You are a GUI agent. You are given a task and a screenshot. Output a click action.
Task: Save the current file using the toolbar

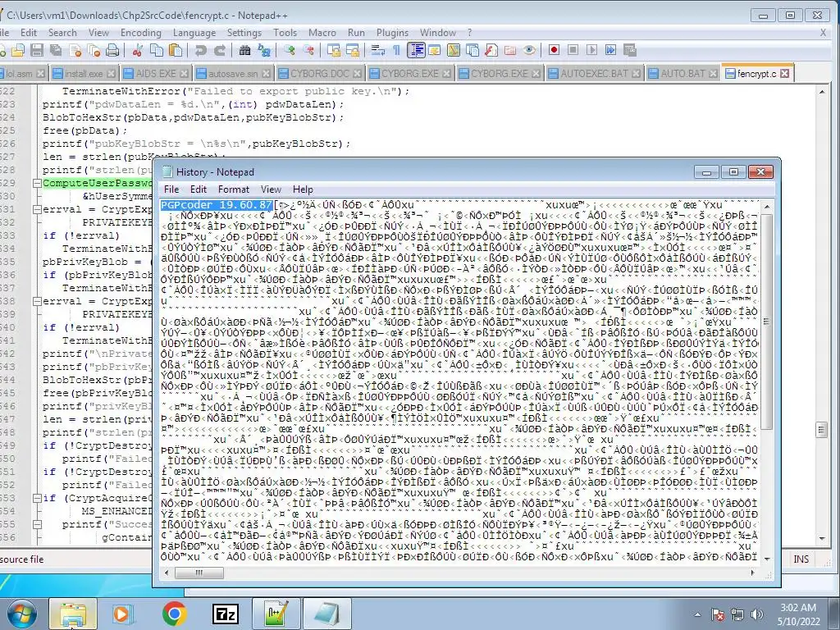[x=36, y=50]
